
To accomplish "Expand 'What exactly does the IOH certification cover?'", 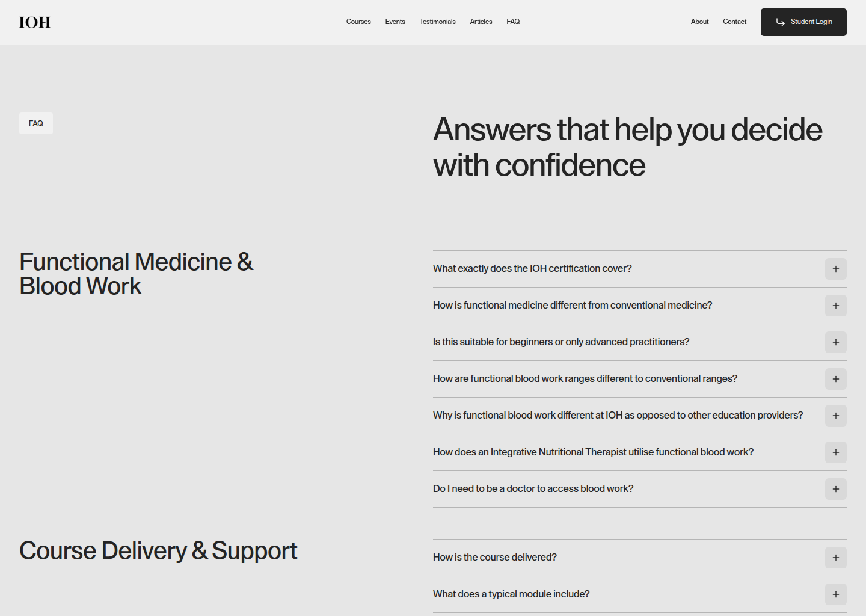I will tap(639, 269).
